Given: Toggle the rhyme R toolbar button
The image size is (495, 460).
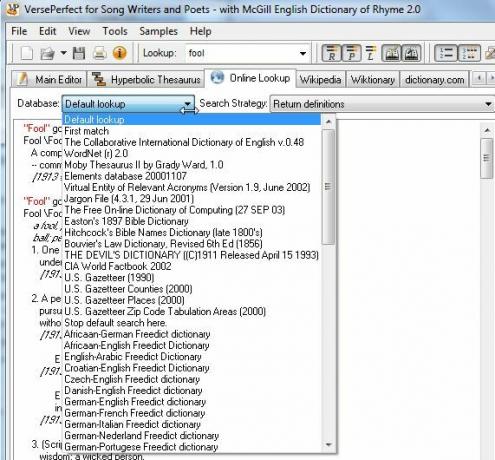Looking at the screenshot, I should click(x=331, y=53).
